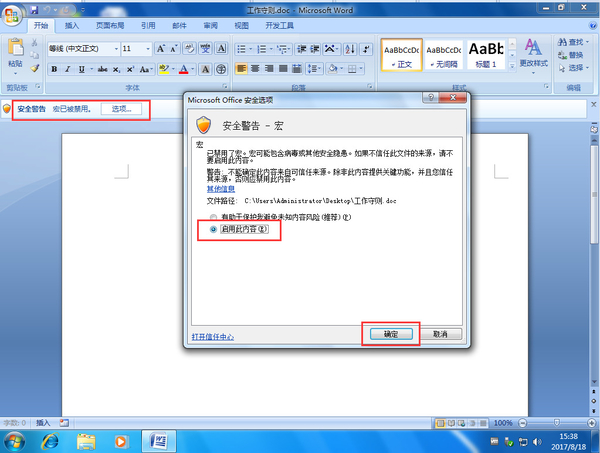This screenshot has height=453, width=600.
Task: Select the 启用此内容 radio button
Action: coord(214,229)
